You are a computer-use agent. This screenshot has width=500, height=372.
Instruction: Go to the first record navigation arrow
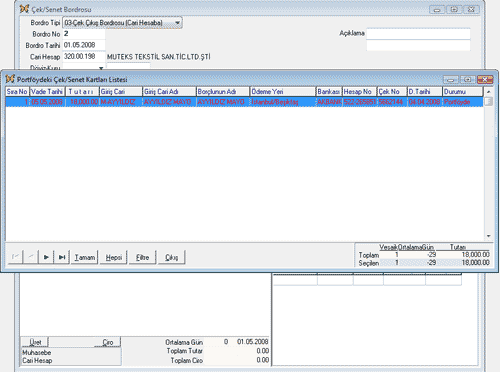pyautogui.click(x=16, y=257)
